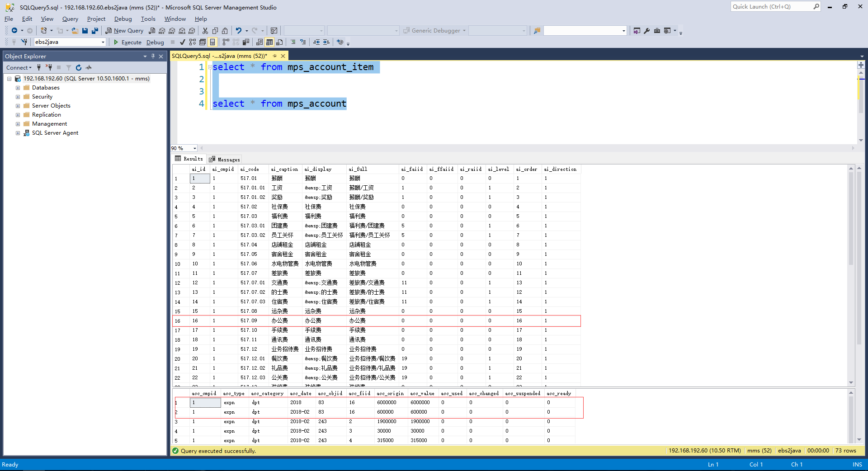Image resolution: width=868 pixels, height=471 pixels.
Task: Click the Properties wrench icon
Action: point(647,31)
